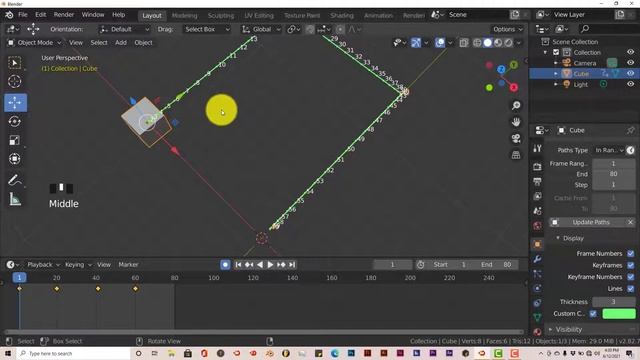The image size is (640, 360).
Task: Open the File menu
Action: [x=23, y=15]
